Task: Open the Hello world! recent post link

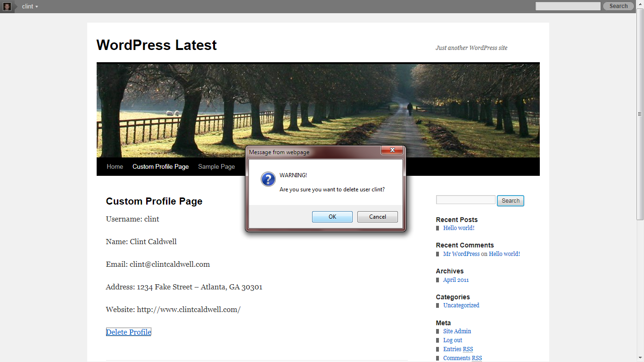Action: click(459, 228)
